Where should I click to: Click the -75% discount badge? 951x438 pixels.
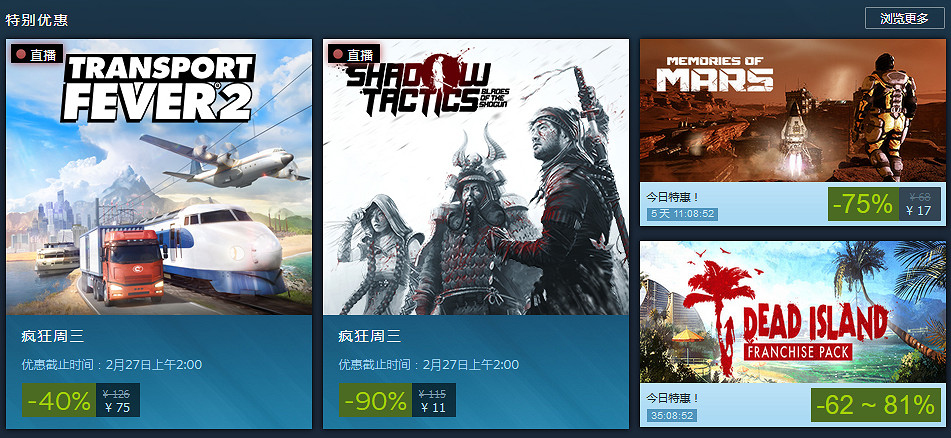click(862, 204)
